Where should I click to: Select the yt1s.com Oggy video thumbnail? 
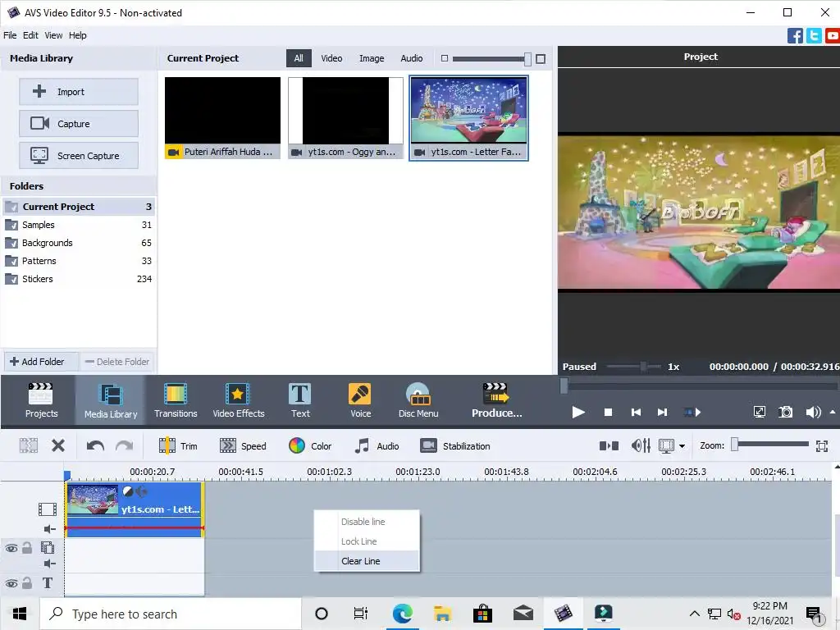(345, 118)
